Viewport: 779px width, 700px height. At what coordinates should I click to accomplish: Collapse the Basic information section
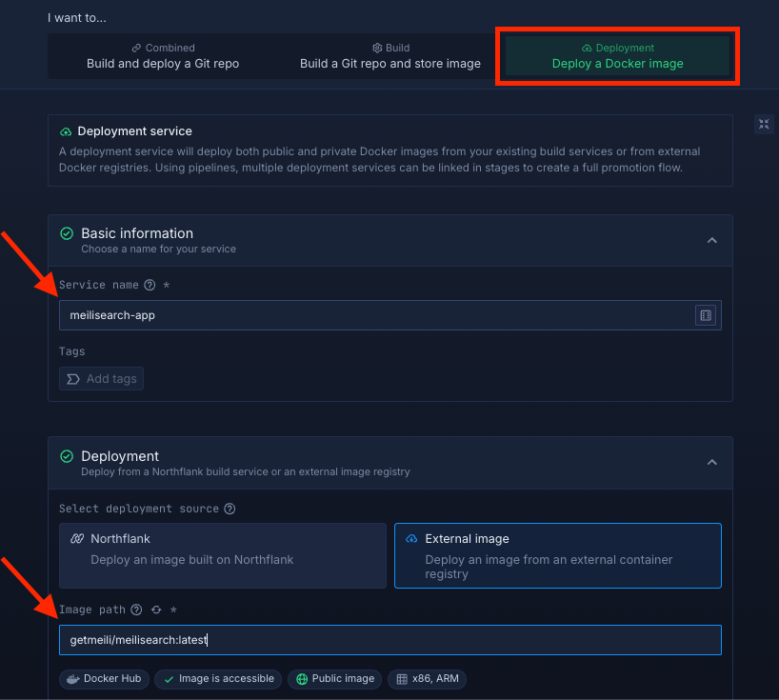coord(711,241)
